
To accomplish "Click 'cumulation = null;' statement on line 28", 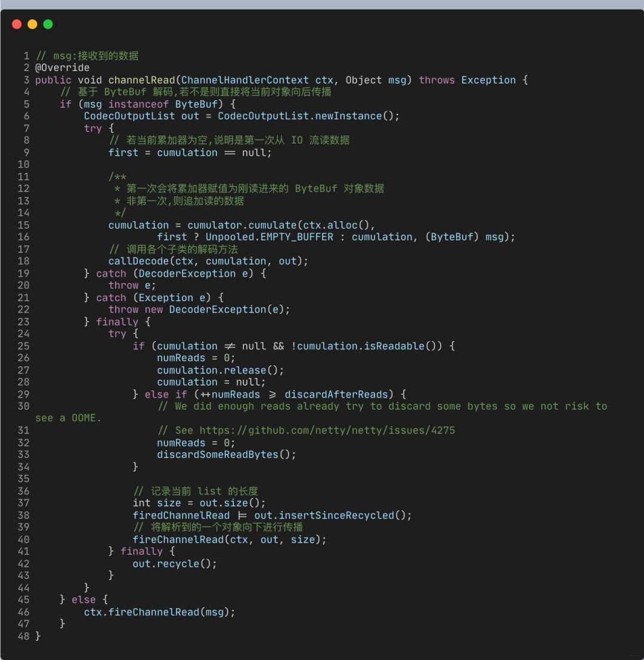I will click(211, 382).
